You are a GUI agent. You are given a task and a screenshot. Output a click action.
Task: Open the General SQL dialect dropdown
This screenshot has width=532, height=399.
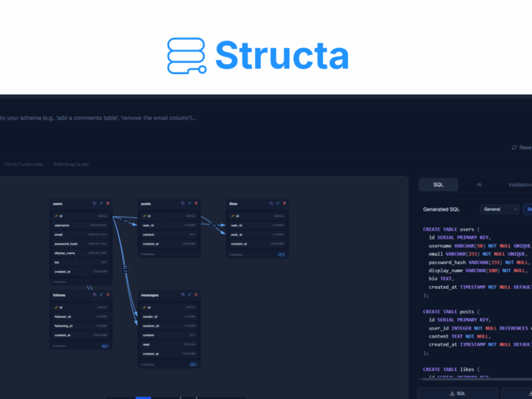[x=500, y=209]
